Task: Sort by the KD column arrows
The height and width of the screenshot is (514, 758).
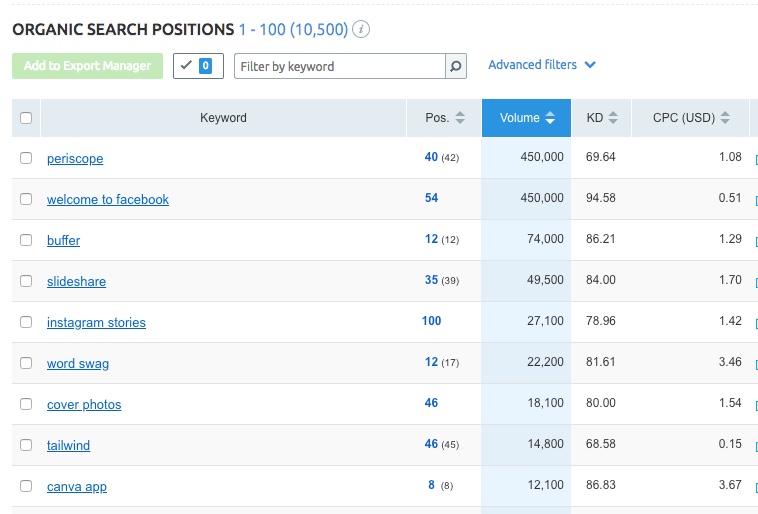Action: [613, 117]
